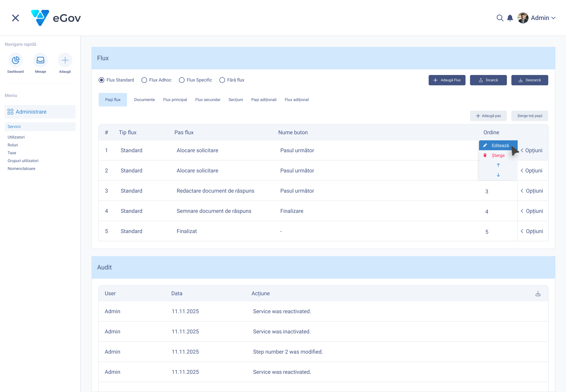The image size is (566, 392).
Task: Choose Șterge in the options menu
Action: (x=498, y=155)
